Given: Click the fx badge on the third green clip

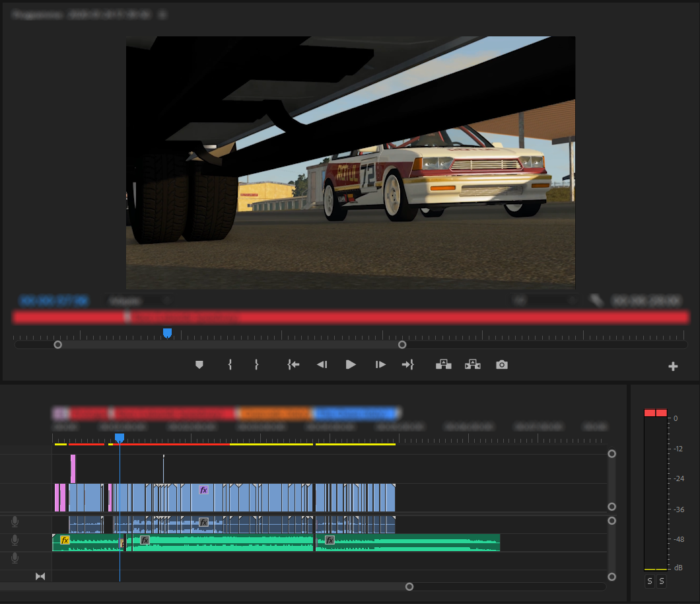Looking at the screenshot, I should click(x=330, y=540).
